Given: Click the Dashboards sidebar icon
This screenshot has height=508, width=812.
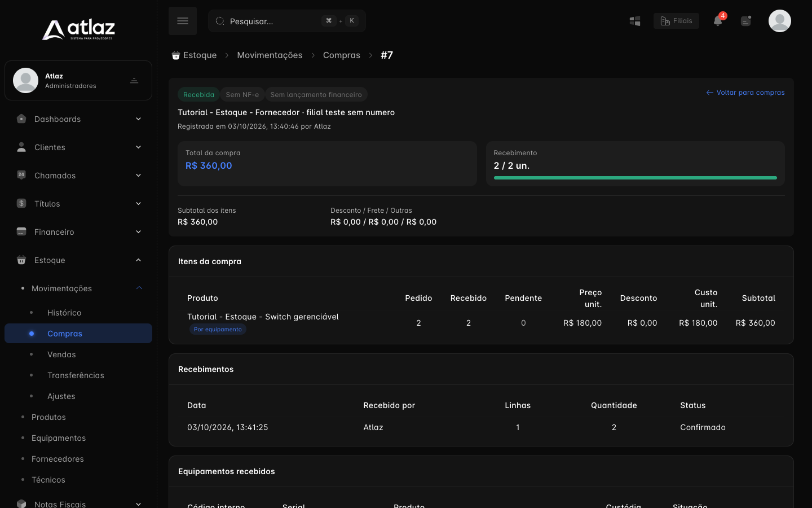Looking at the screenshot, I should (x=21, y=119).
